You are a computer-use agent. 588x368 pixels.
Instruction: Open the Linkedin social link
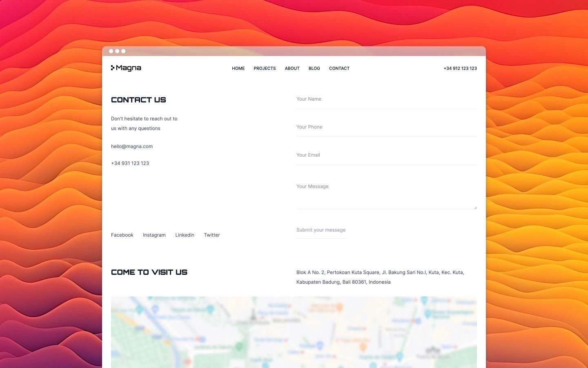(x=185, y=235)
